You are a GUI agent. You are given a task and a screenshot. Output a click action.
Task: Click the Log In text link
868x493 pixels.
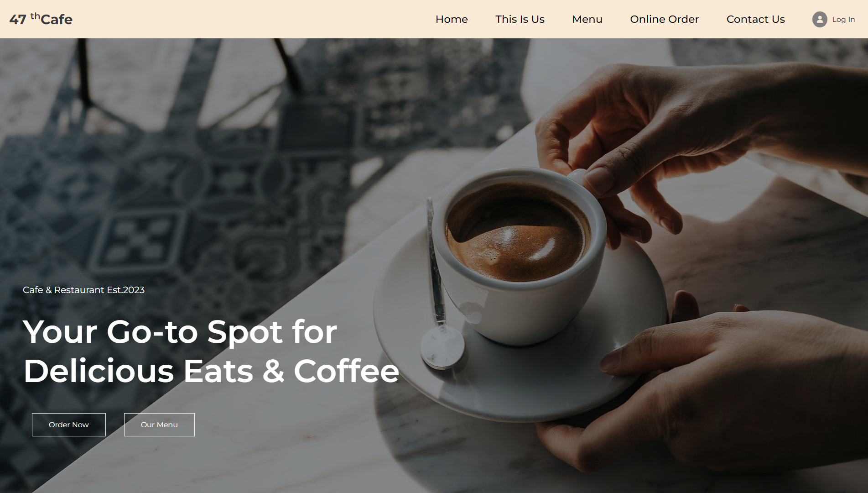click(843, 19)
